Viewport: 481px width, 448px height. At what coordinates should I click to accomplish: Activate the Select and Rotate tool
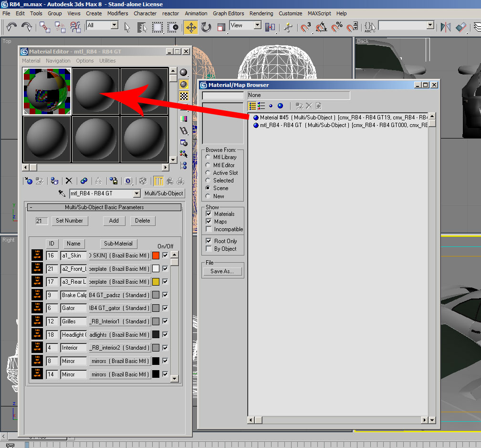pyautogui.click(x=206, y=27)
